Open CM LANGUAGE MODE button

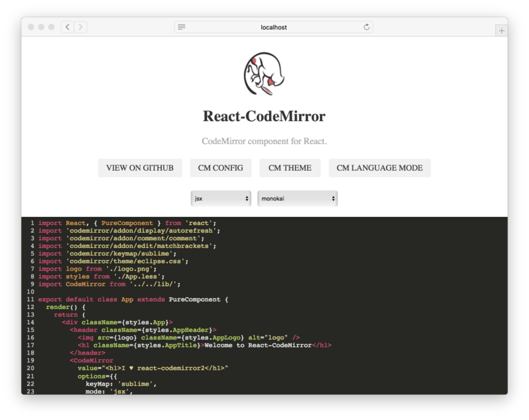point(380,168)
